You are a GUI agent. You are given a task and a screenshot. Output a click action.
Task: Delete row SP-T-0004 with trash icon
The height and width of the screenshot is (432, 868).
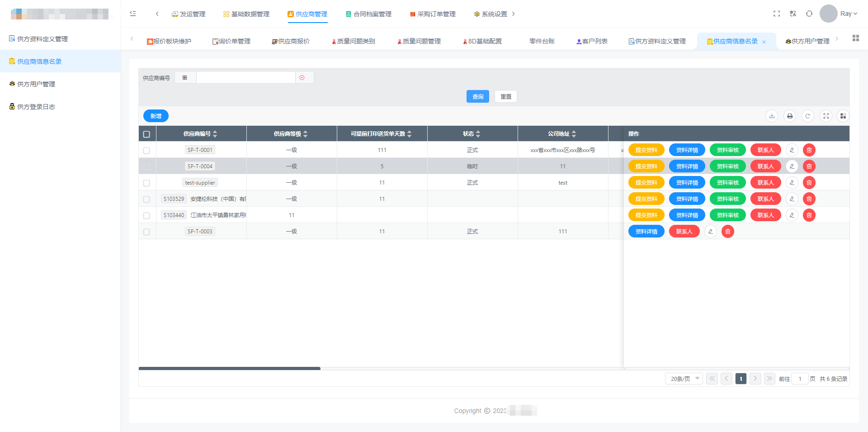(x=809, y=166)
